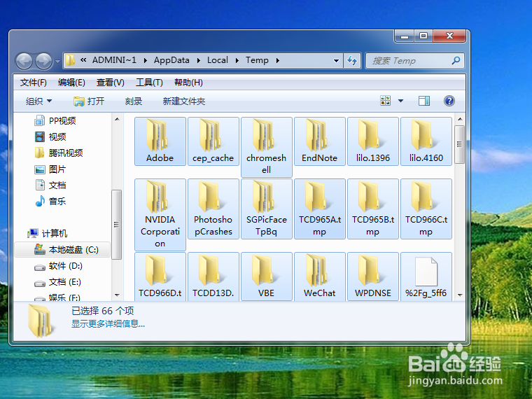Click the Local breadcrumb segment

(x=218, y=60)
